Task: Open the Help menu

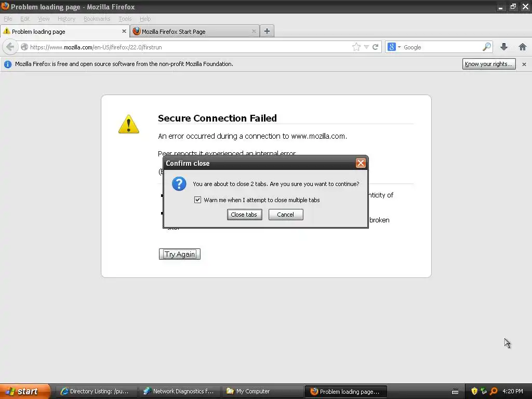Action: coord(145,19)
